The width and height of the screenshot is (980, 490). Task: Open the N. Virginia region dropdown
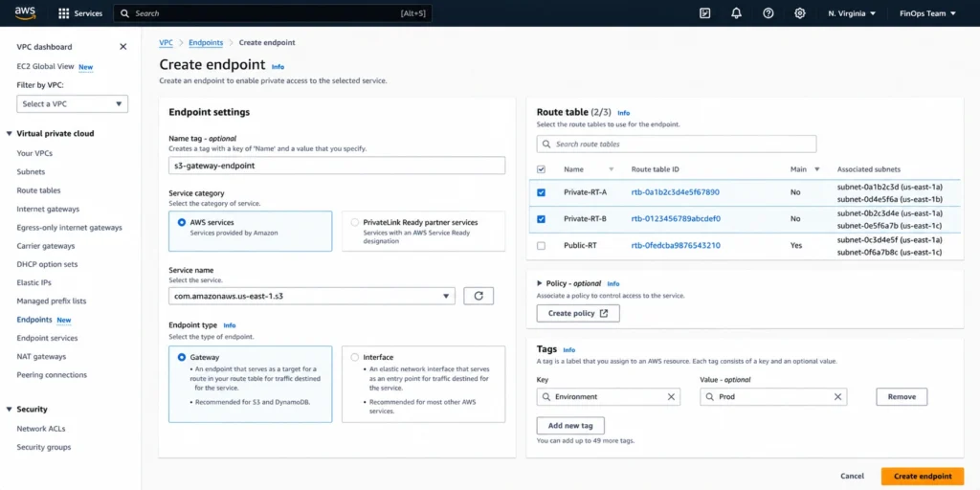point(852,13)
